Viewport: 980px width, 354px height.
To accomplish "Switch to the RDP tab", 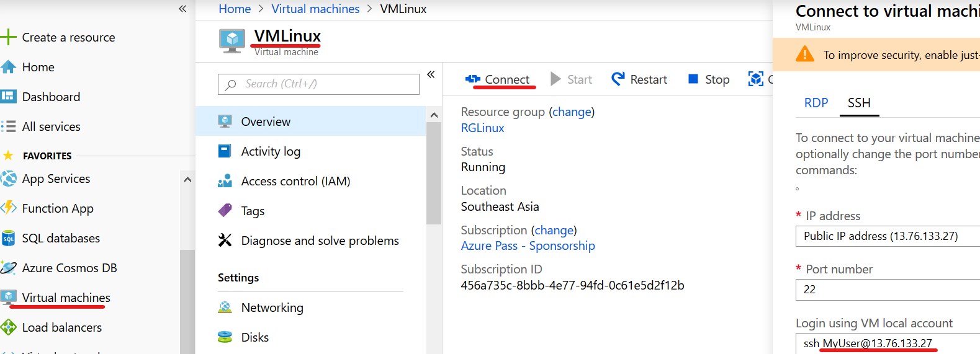I will coord(816,103).
